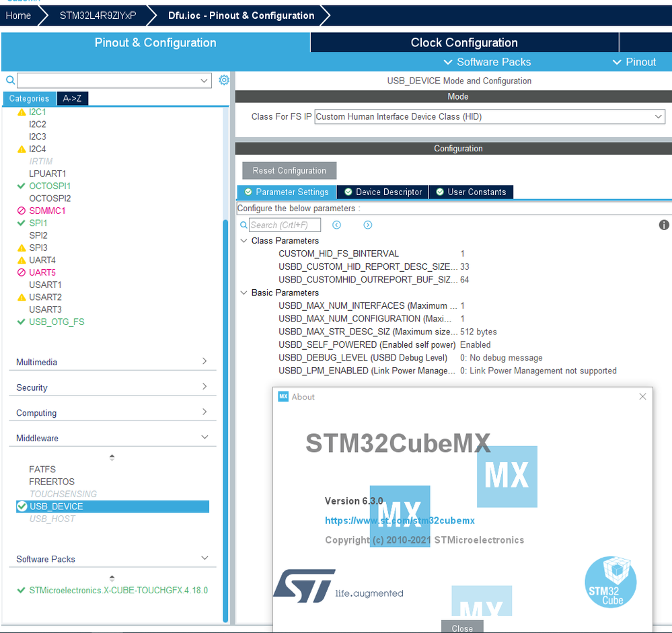
Task: Click the warning icon next to SPI3
Action: (22, 248)
